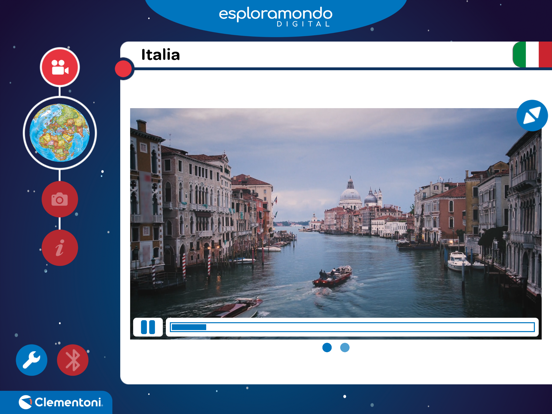The height and width of the screenshot is (414, 552).
Task: Open the video camera section
Action: (x=60, y=67)
